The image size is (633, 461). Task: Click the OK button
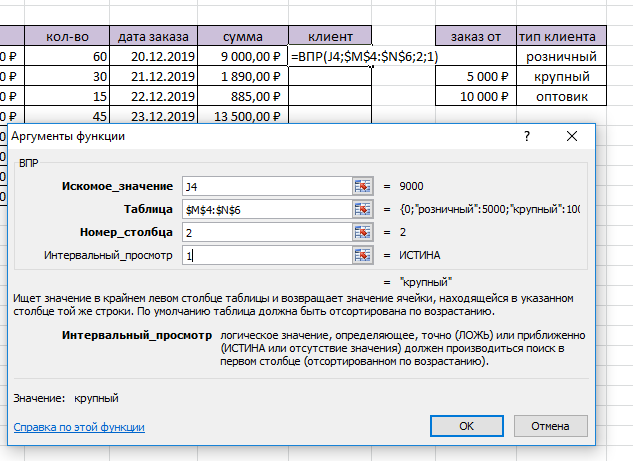point(467,426)
